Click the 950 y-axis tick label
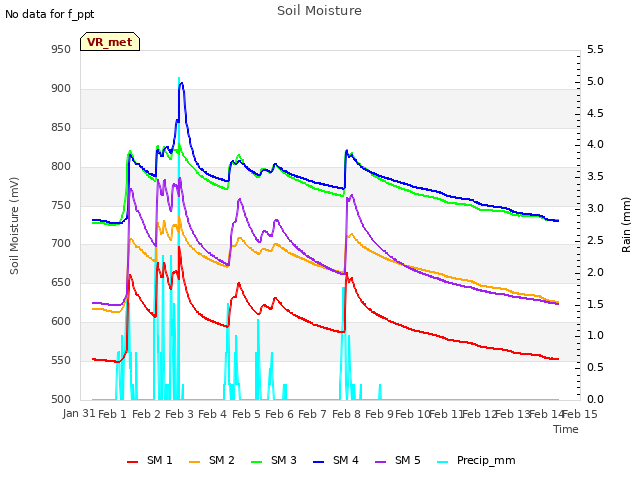640x480 pixels. tap(61, 50)
